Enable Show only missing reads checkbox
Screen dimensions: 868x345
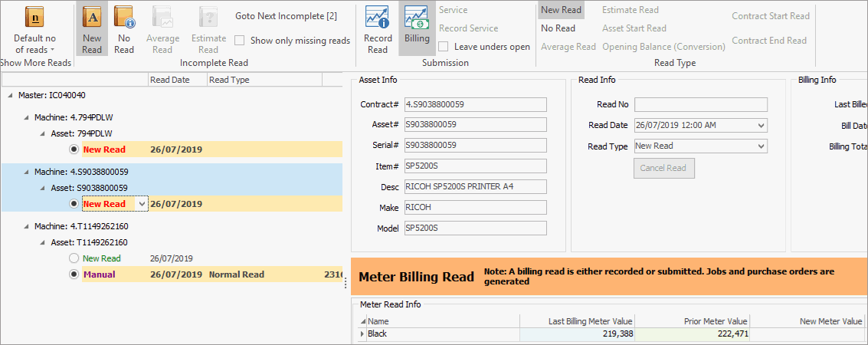240,41
